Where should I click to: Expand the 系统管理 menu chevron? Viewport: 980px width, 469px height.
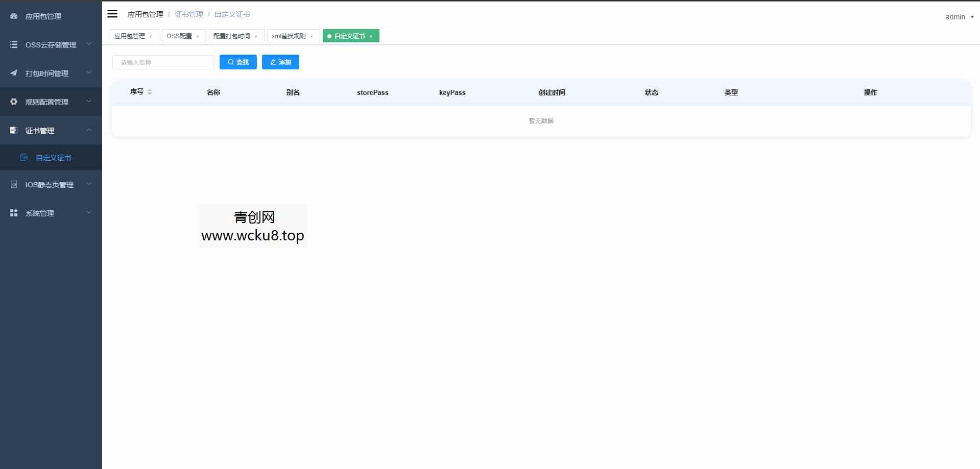(89, 213)
